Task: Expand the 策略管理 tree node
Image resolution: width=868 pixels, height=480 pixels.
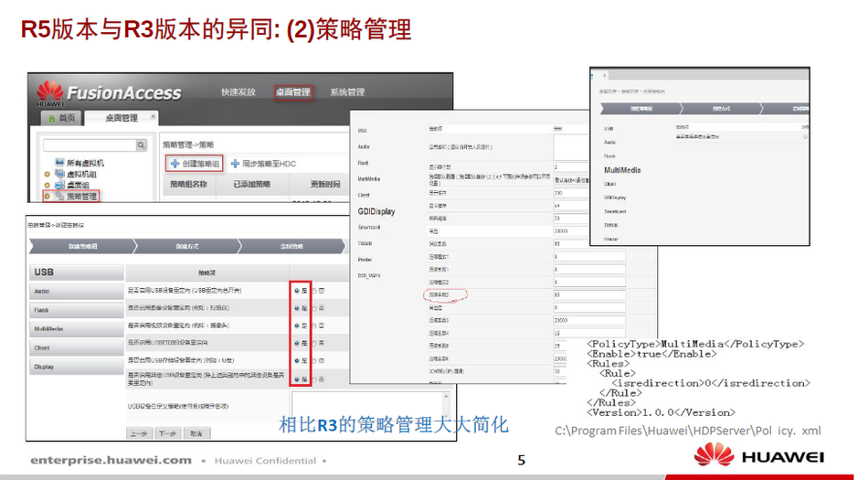Action: [48, 196]
